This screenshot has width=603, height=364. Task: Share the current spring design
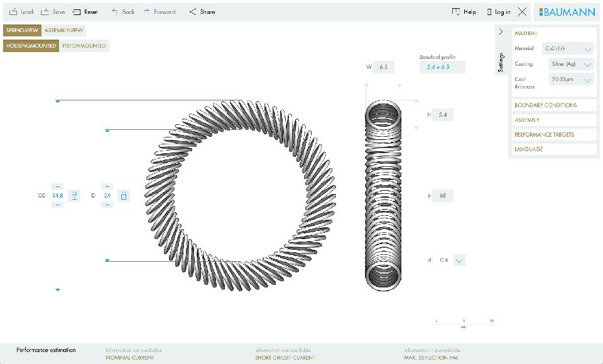pos(202,12)
